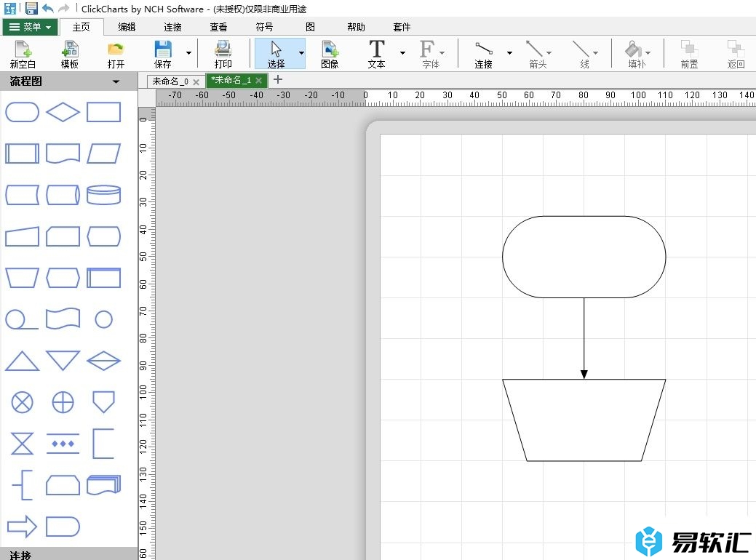This screenshot has width=756, height=560.
Task: Open the 文本 text dropdown arrow
Action: 402,53
